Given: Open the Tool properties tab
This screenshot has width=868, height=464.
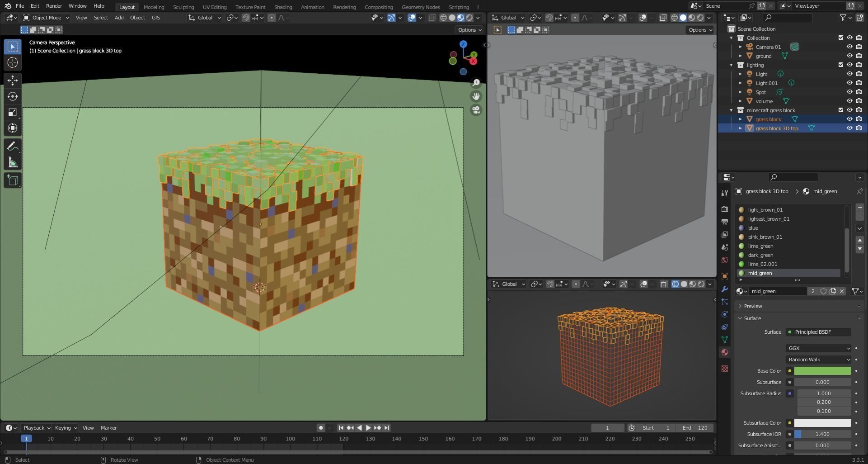Looking at the screenshot, I should 725,193.
